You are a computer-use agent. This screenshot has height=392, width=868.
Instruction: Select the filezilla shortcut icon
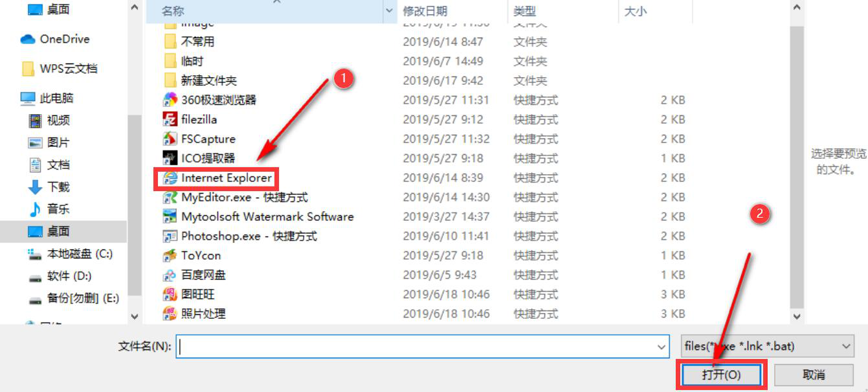point(170,119)
